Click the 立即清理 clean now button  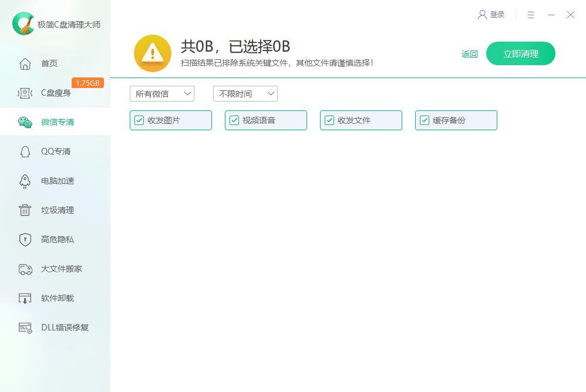point(520,53)
